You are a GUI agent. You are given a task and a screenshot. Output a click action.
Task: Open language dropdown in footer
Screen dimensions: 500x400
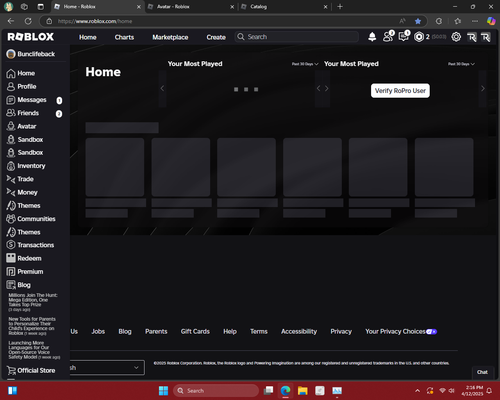click(107, 368)
